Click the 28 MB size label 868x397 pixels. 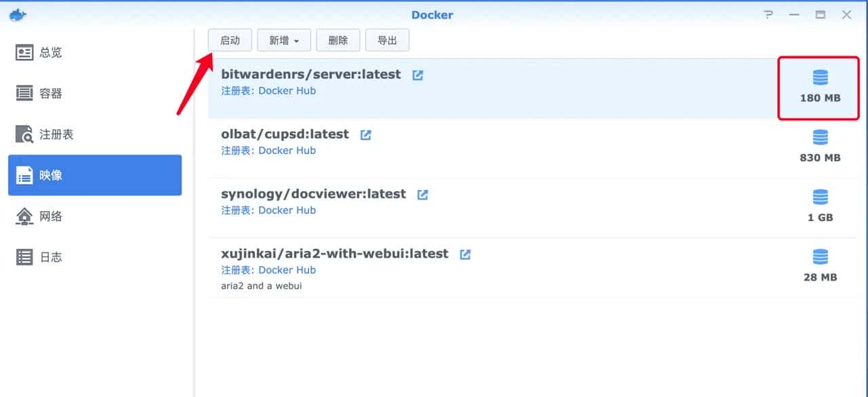coord(820,277)
